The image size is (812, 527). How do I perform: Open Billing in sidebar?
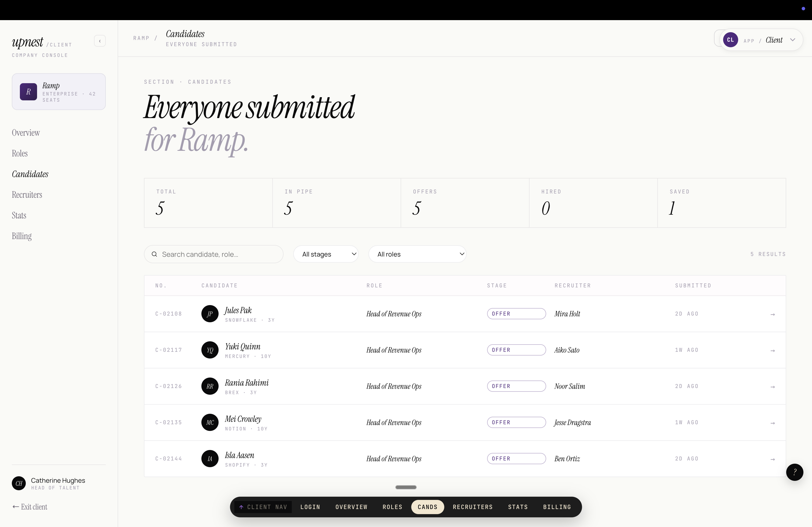[x=22, y=236]
